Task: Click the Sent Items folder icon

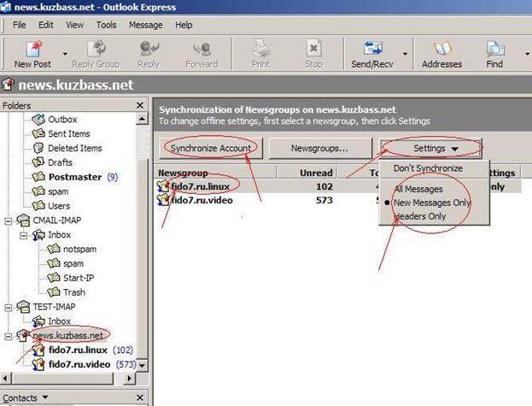Action: pyautogui.click(x=38, y=133)
